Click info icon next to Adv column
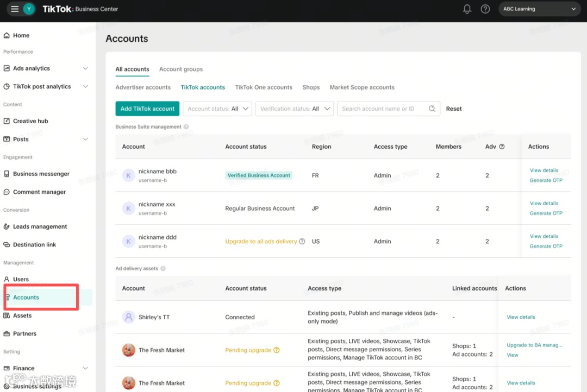The width and height of the screenshot is (587, 392). pyautogui.click(x=502, y=147)
